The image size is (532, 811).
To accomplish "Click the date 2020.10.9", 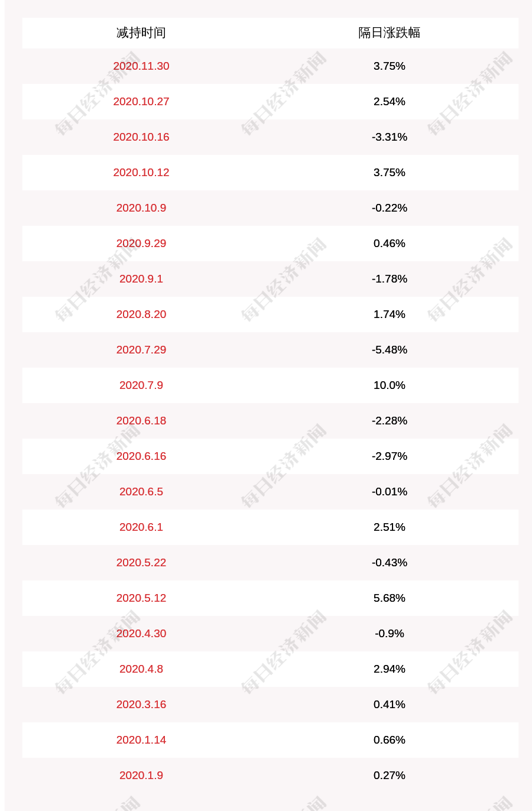I will (141, 207).
